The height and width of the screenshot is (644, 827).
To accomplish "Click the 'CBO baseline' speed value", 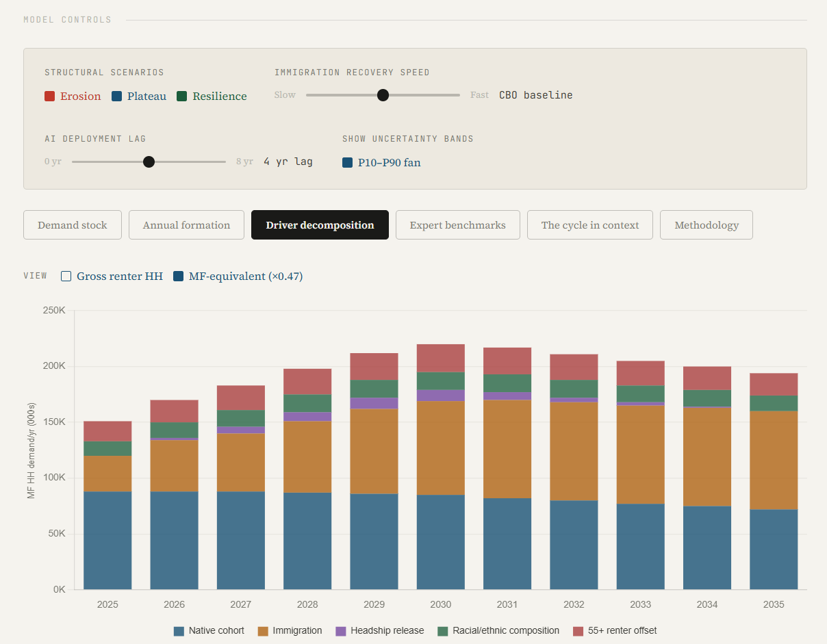I will 536,95.
